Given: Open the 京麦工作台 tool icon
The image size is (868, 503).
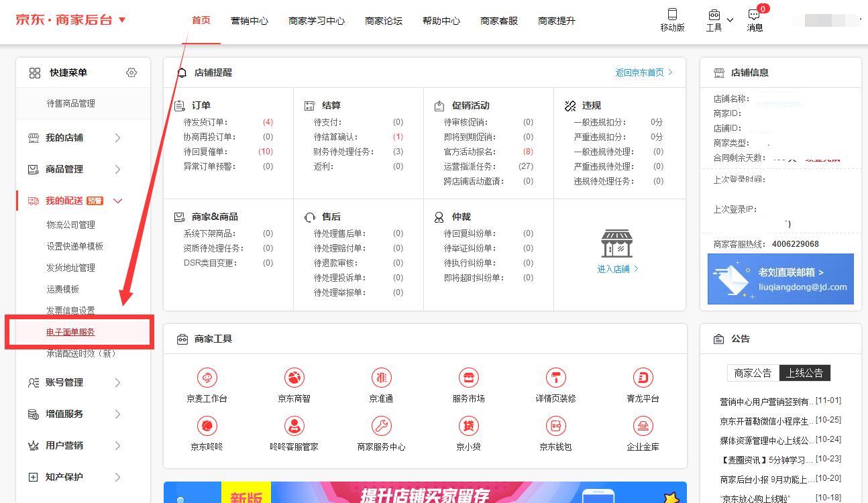Looking at the screenshot, I should [x=207, y=378].
